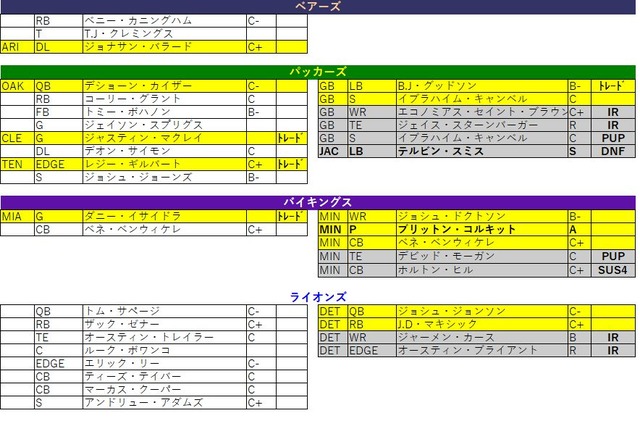Select cell ダニー・イサイドラ
This screenshot has height=421, width=640.
coord(164,216)
